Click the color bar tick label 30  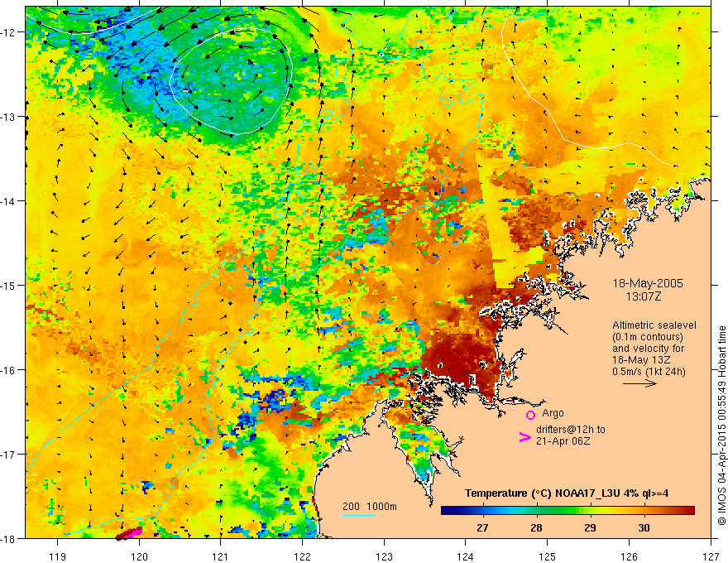click(x=644, y=527)
